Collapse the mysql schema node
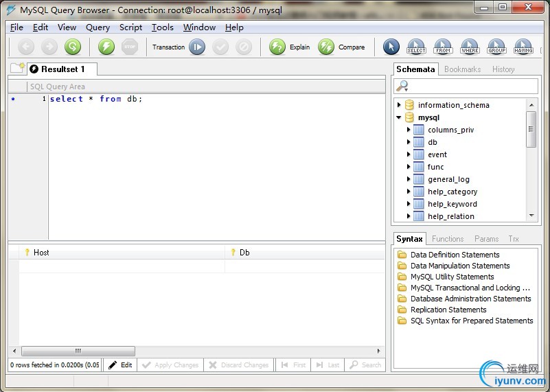The image size is (550, 392). (x=399, y=117)
